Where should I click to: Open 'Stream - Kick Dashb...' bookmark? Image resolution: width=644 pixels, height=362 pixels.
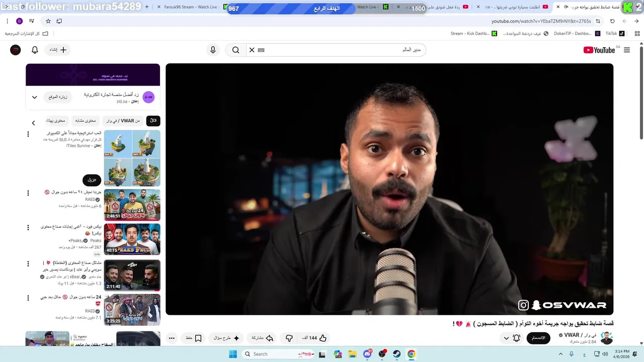pos(473,34)
